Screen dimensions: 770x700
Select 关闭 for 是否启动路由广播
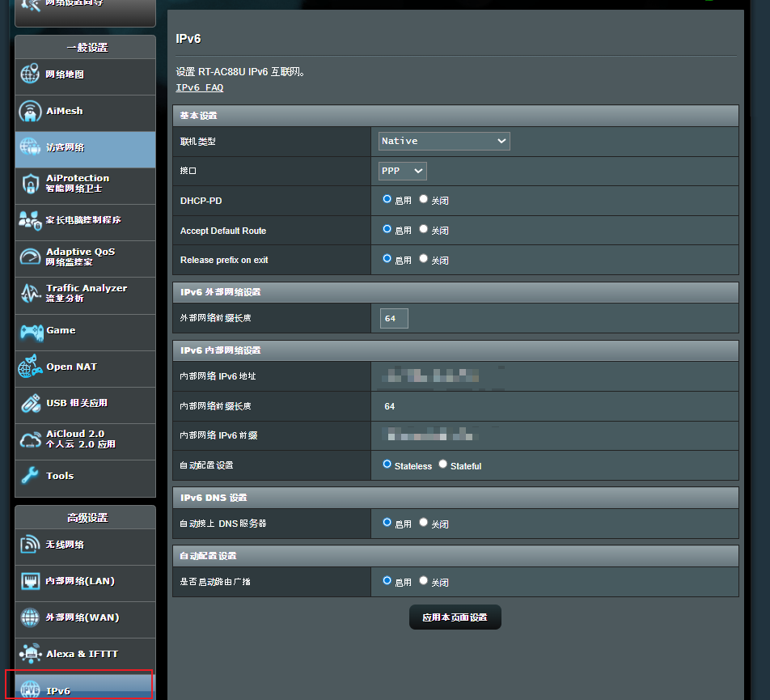coord(423,580)
